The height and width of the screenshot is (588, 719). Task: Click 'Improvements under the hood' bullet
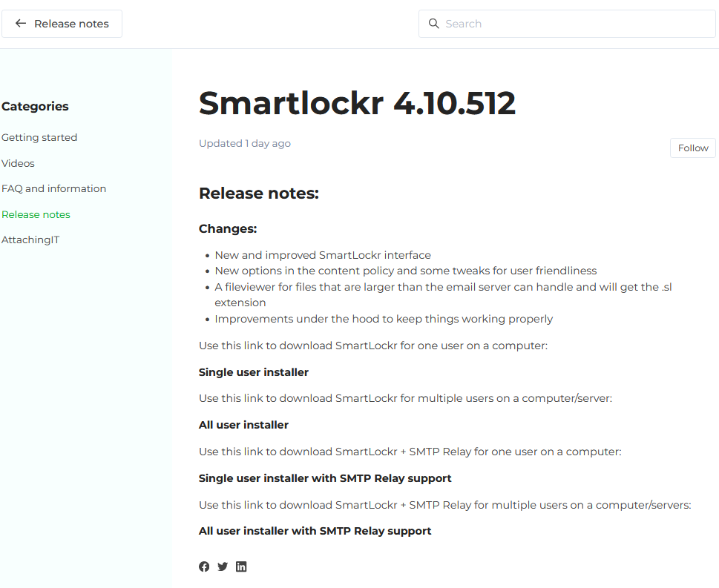tap(384, 319)
